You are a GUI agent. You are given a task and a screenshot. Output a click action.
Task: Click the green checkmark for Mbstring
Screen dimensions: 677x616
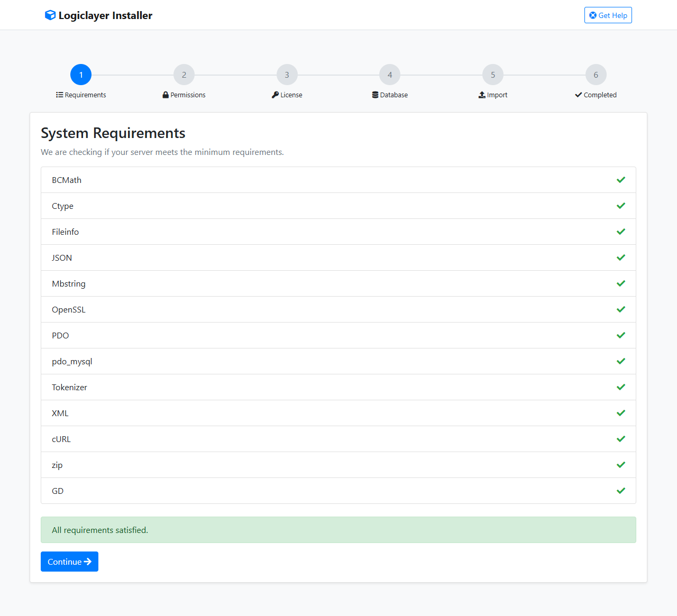click(621, 283)
